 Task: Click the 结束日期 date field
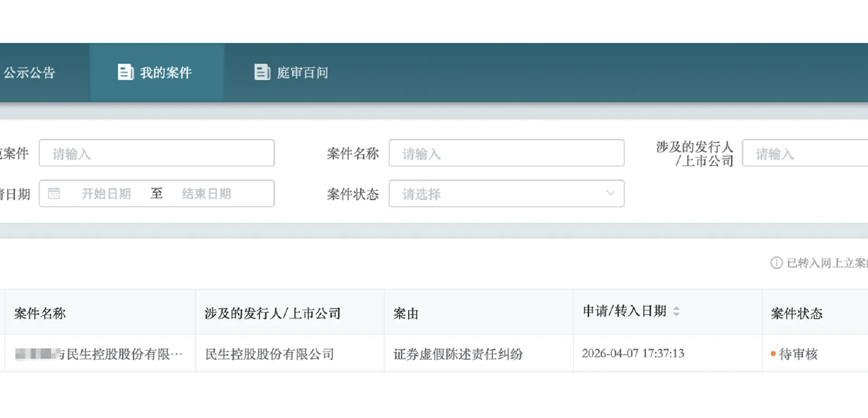click(x=207, y=194)
